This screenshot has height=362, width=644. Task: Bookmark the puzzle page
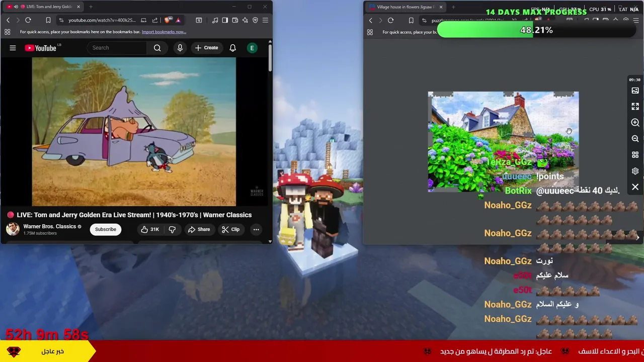[411, 21]
